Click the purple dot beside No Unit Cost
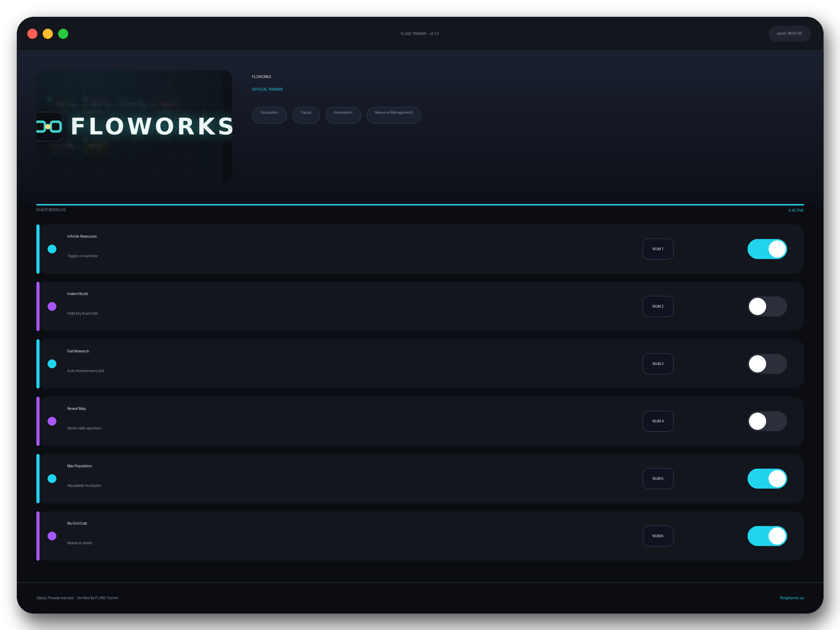 pyautogui.click(x=52, y=536)
